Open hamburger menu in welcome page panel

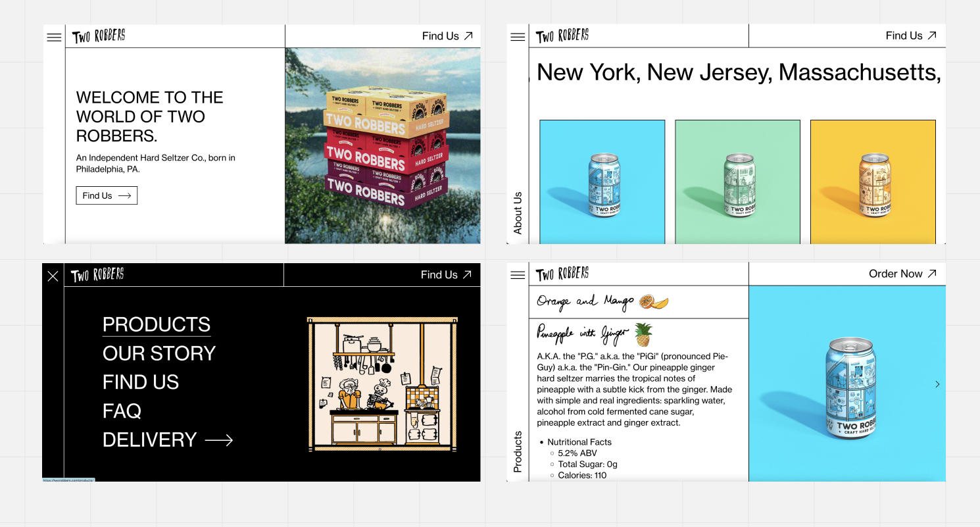[x=54, y=37]
